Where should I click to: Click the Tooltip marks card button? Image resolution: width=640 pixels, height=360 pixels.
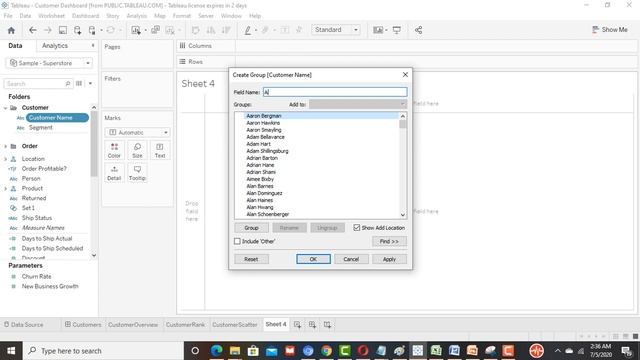[x=137, y=173]
